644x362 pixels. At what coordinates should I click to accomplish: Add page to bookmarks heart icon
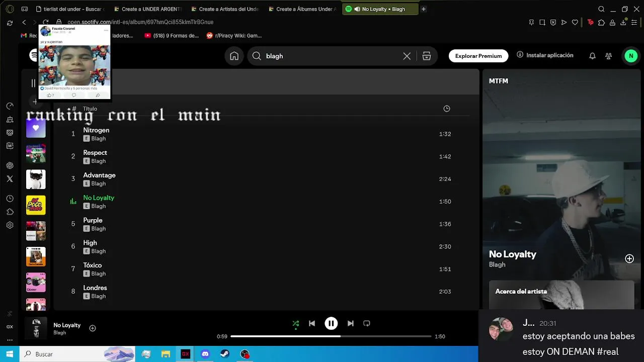(575, 22)
